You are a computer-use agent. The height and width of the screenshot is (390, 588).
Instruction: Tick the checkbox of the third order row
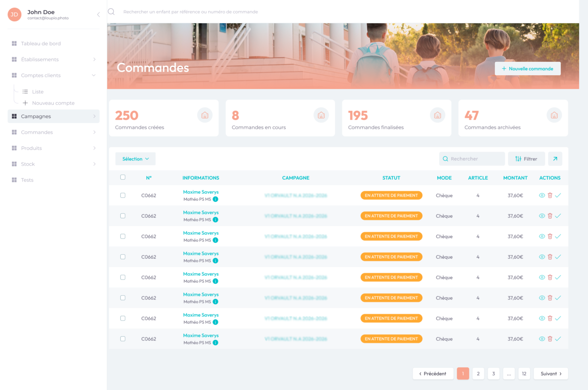pos(123,236)
